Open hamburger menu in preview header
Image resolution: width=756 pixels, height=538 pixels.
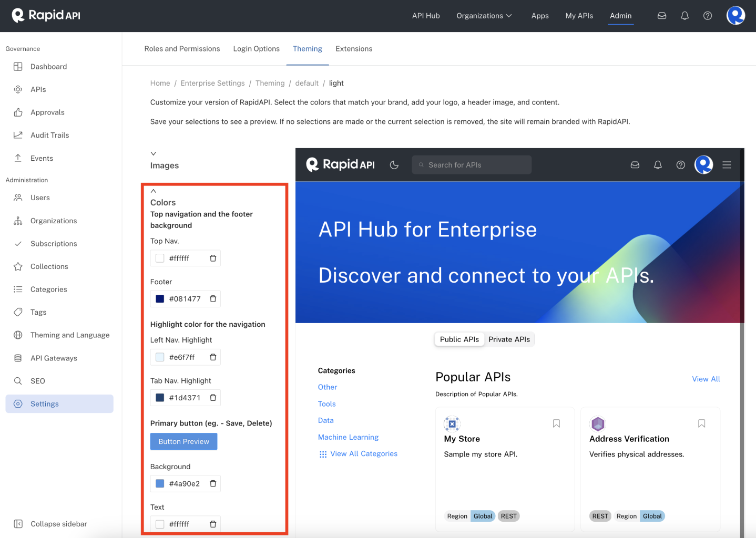pos(727,165)
